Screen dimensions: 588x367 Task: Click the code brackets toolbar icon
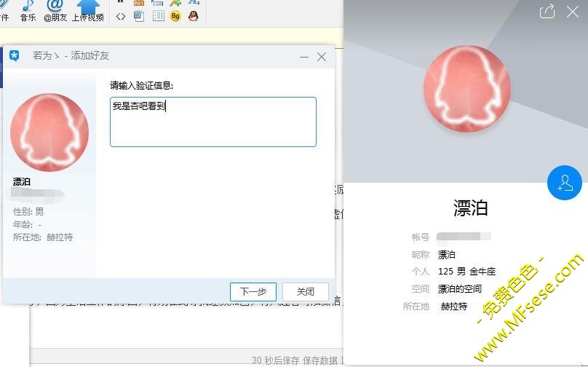121,16
